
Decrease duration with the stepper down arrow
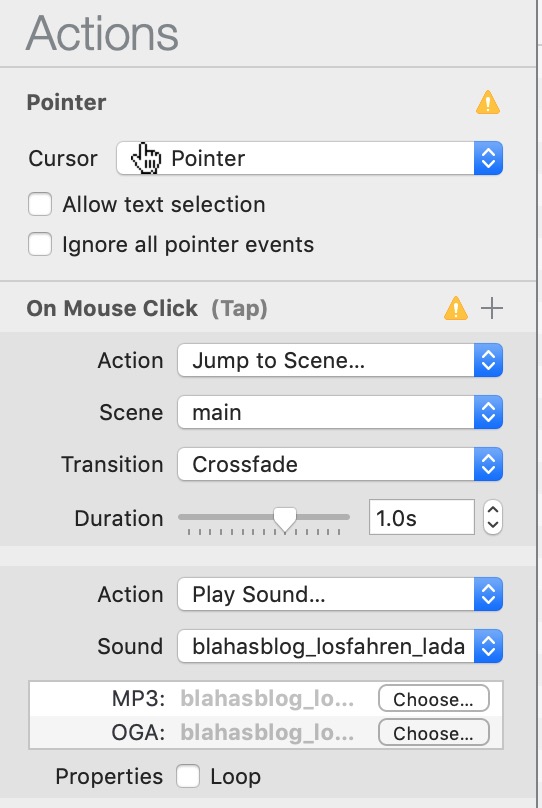coord(493,525)
